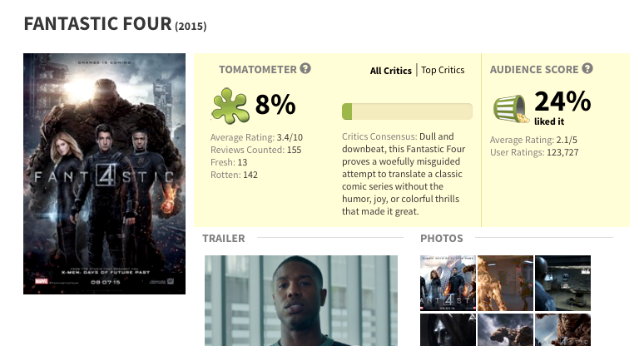Viewport: 644px width, 346px height.
Task: Open the Fantastic Four movie poster
Action: click(x=104, y=174)
